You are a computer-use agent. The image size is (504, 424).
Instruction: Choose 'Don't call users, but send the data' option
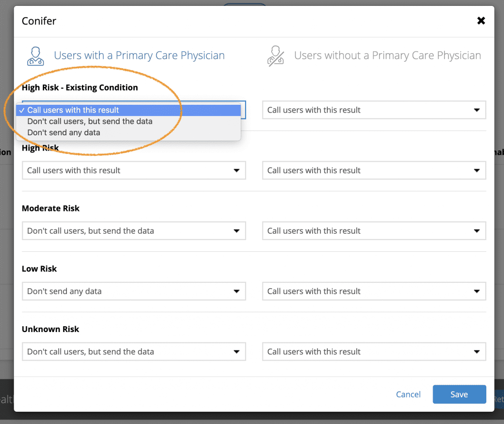pyautogui.click(x=128, y=121)
